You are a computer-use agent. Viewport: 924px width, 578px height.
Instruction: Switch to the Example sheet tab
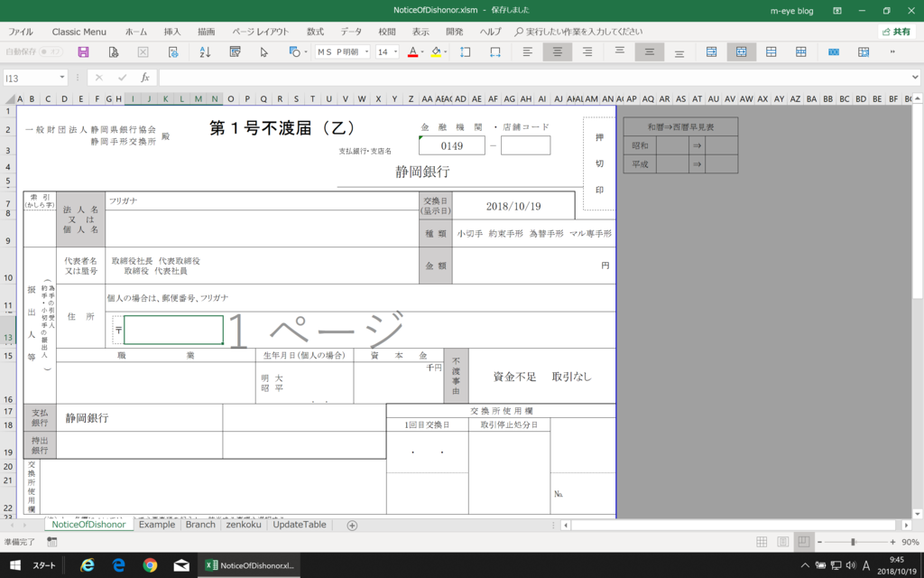tap(157, 525)
